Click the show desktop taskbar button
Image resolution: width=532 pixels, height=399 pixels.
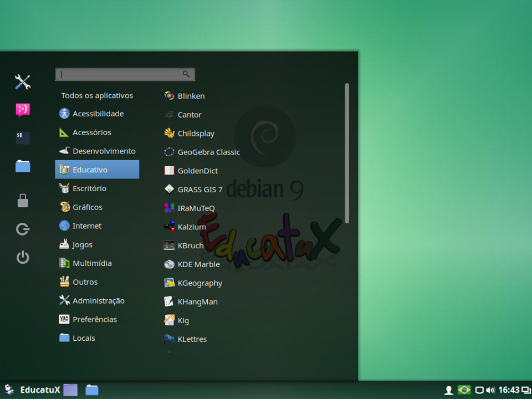pyautogui.click(x=70, y=390)
